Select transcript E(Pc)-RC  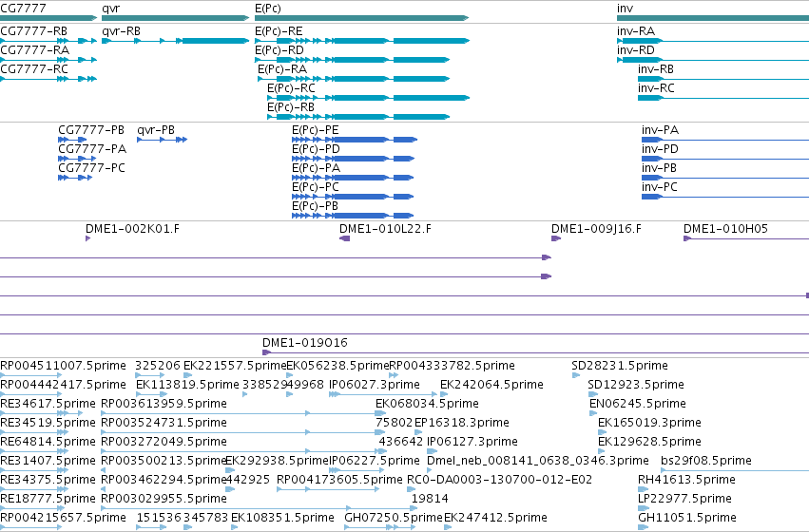[x=291, y=88]
